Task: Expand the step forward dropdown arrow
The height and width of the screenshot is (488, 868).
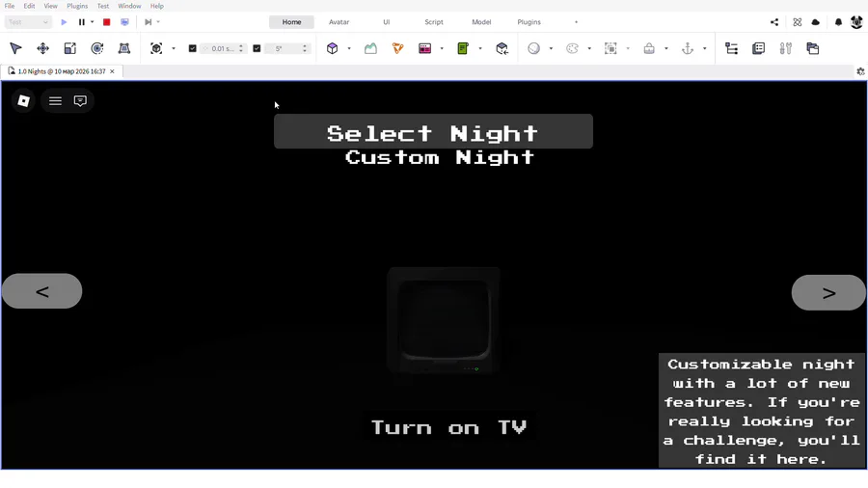Action: [158, 22]
